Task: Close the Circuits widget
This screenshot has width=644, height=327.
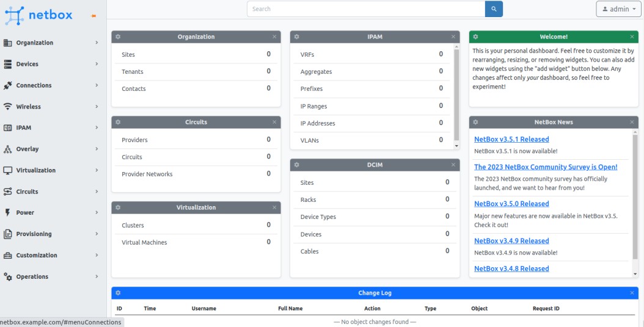Action: click(274, 122)
